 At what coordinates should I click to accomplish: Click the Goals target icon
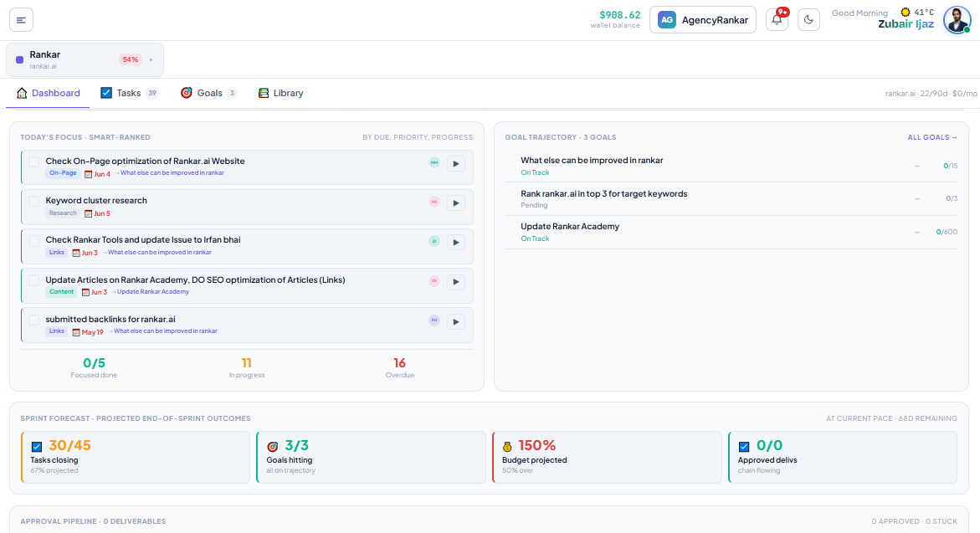187,93
